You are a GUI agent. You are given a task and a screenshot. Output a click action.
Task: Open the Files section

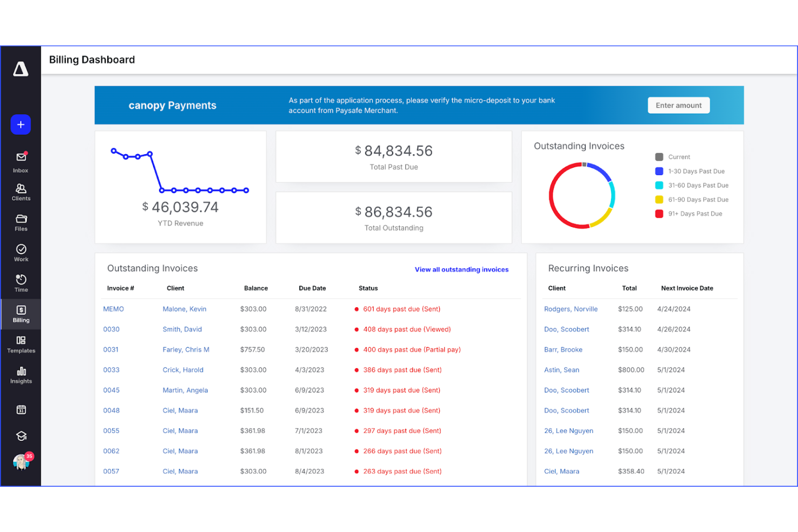tap(21, 223)
